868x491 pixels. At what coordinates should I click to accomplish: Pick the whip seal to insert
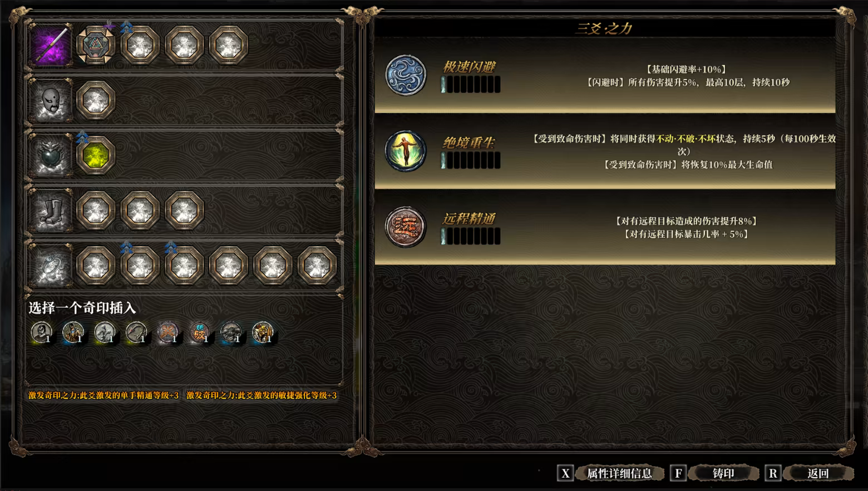pyautogui.click(x=136, y=332)
